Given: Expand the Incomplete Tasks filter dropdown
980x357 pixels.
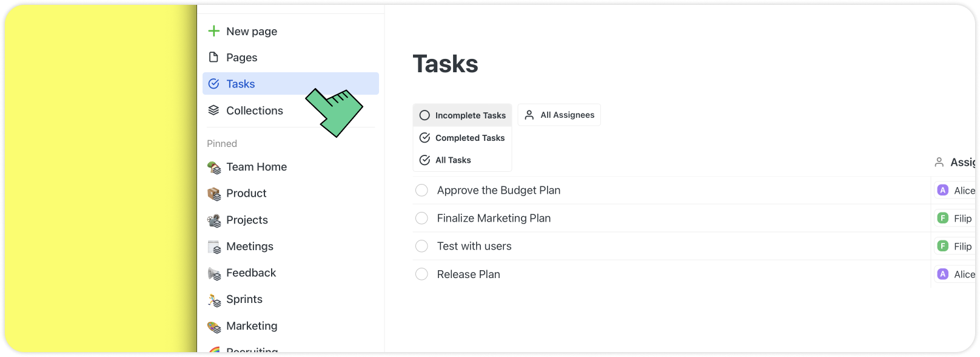Looking at the screenshot, I should (x=463, y=115).
